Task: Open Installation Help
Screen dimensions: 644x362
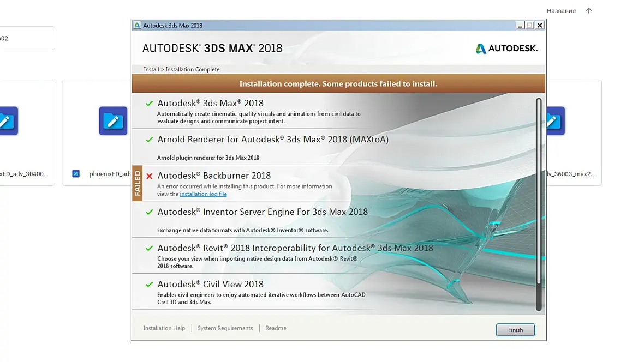Action: 164,328
